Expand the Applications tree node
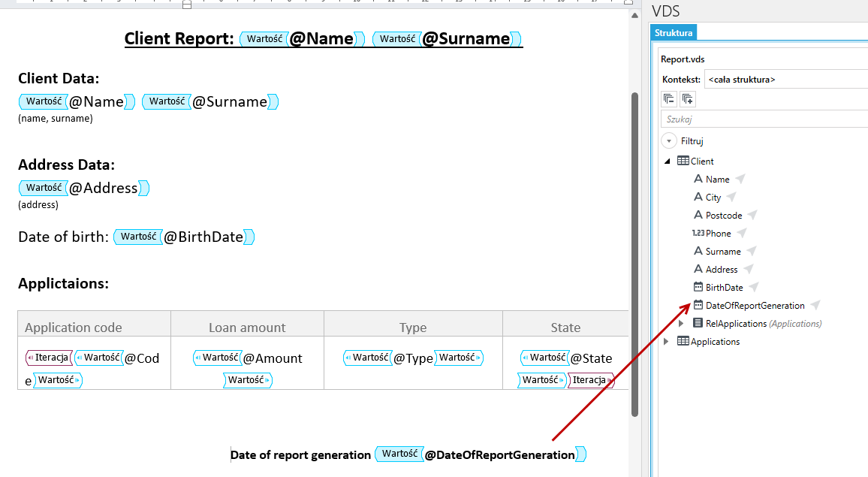868x477 pixels. click(x=667, y=341)
